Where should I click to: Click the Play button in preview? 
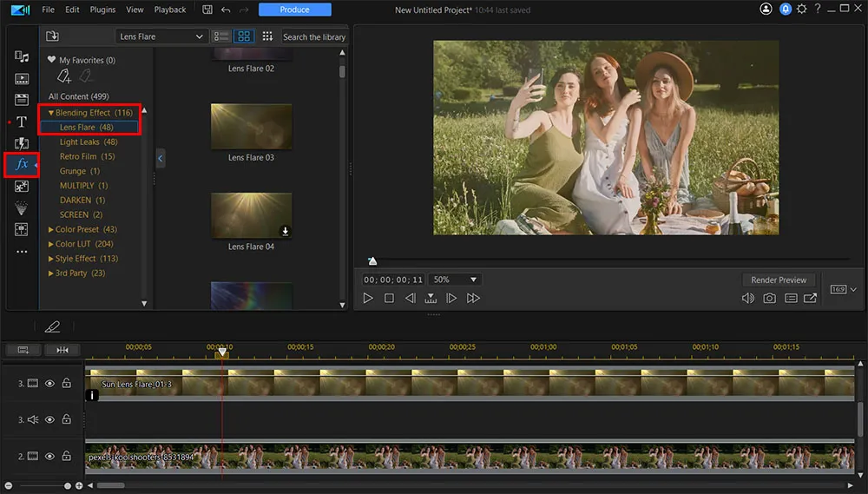click(x=368, y=298)
